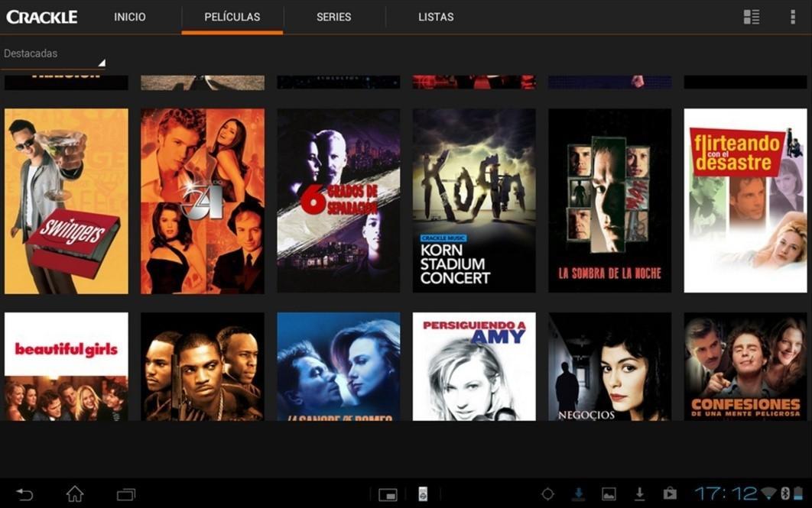812x508 pixels.
Task: Tap the Bluetooth status icon
Action: 785,493
